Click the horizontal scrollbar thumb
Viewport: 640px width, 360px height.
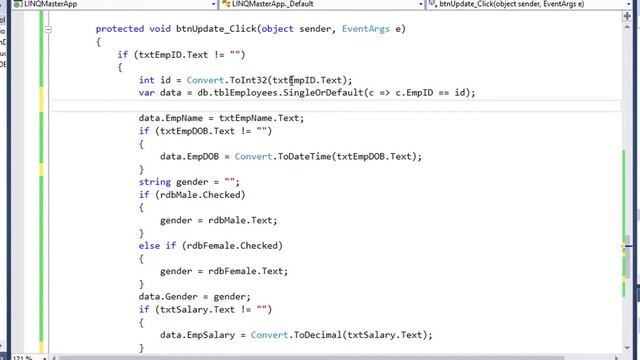(x=312, y=358)
